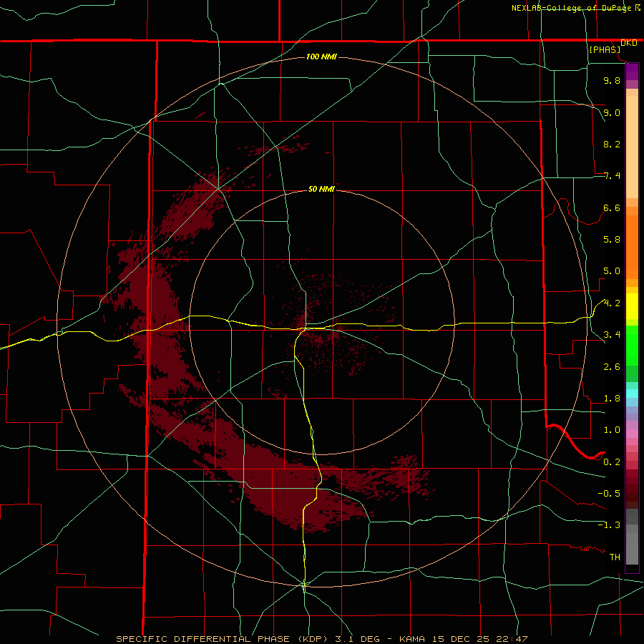Click the small arrow logo after DuPage
644x644 pixels.
click(x=638, y=7)
